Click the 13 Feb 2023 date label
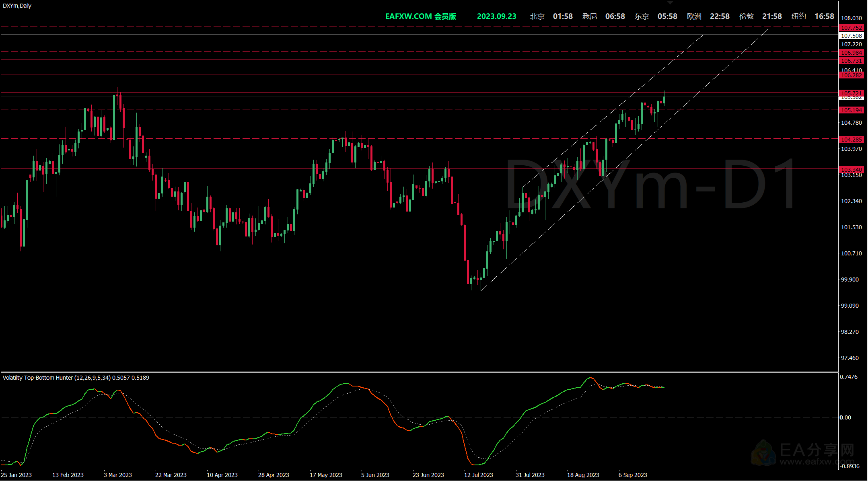 68,475
